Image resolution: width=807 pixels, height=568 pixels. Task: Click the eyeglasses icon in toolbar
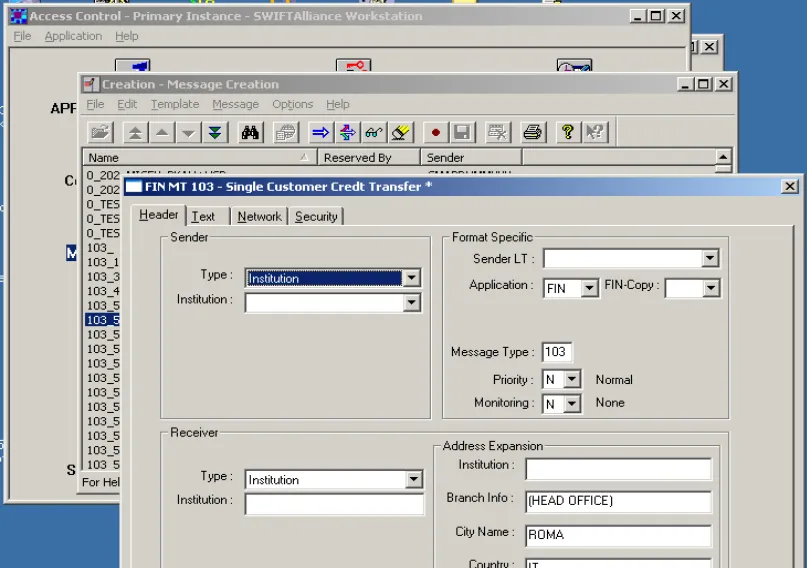point(373,132)
